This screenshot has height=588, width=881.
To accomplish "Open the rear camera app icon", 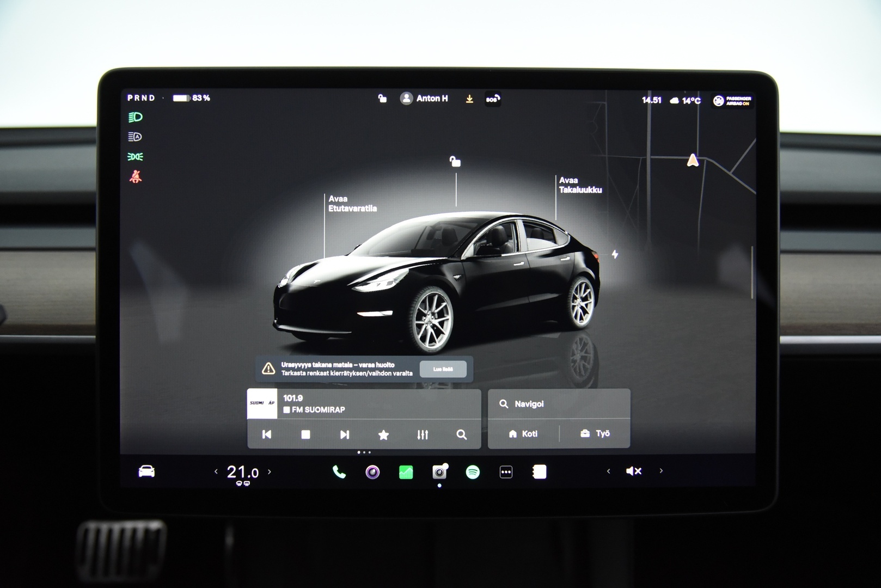I will click(x=438, y=471).
